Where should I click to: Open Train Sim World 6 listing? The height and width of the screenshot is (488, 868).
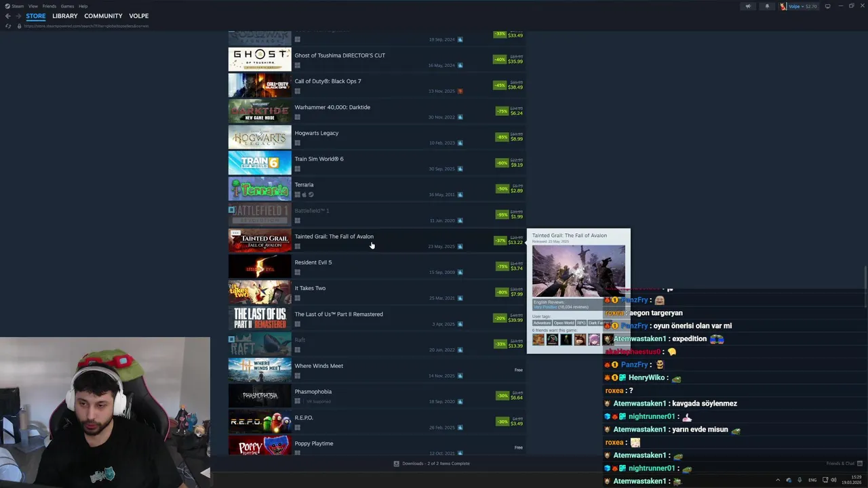(377, 163)
